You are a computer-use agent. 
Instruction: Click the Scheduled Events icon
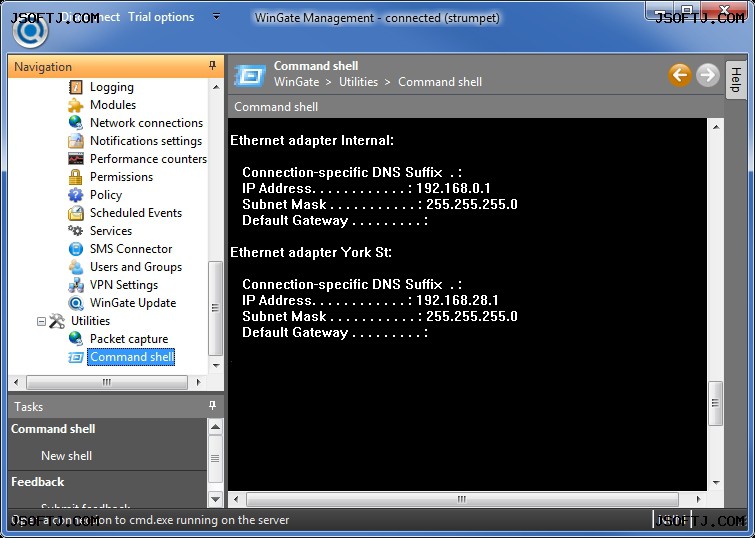76,213
